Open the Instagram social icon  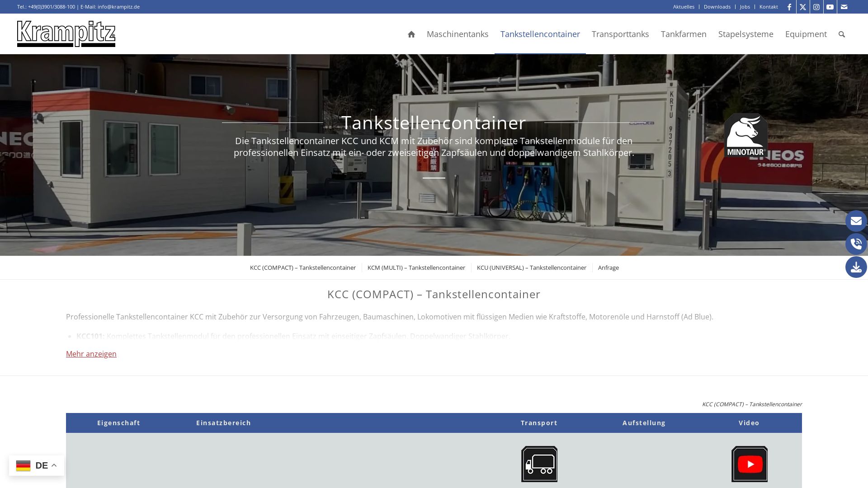tap(816, 7)
